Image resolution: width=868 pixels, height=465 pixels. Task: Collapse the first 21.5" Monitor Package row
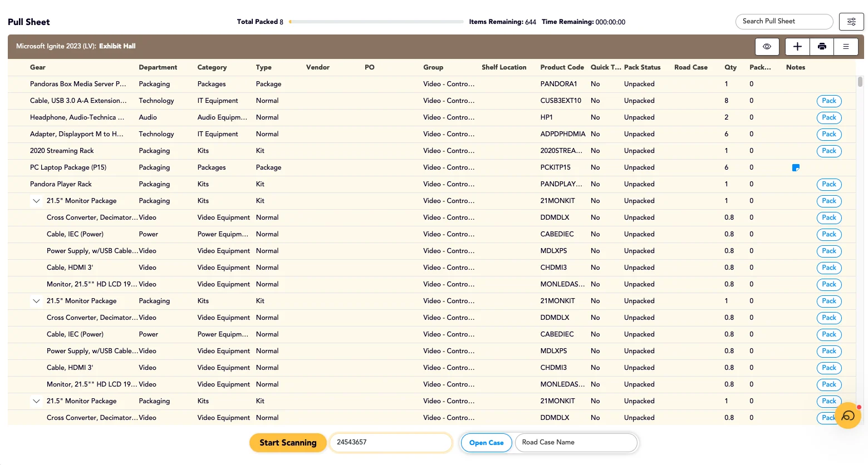36,201
